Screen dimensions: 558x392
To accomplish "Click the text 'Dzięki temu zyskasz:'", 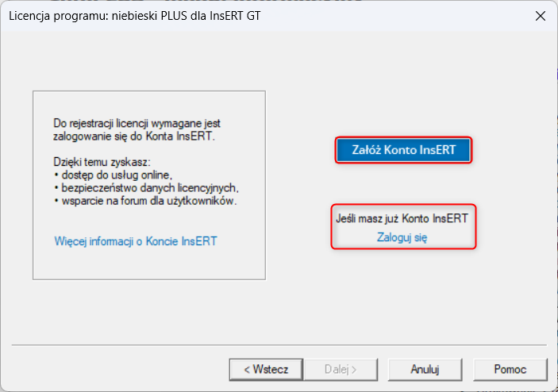I will click(102, 162).
